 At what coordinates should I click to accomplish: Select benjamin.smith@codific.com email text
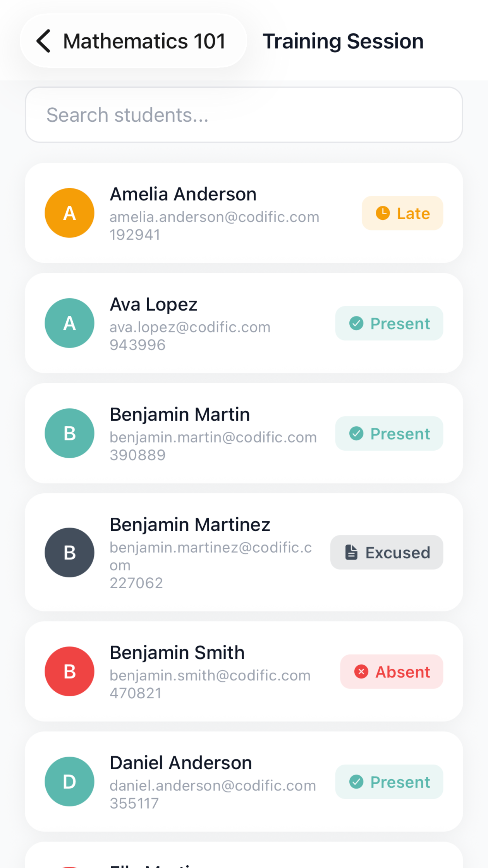coord(210,675)
